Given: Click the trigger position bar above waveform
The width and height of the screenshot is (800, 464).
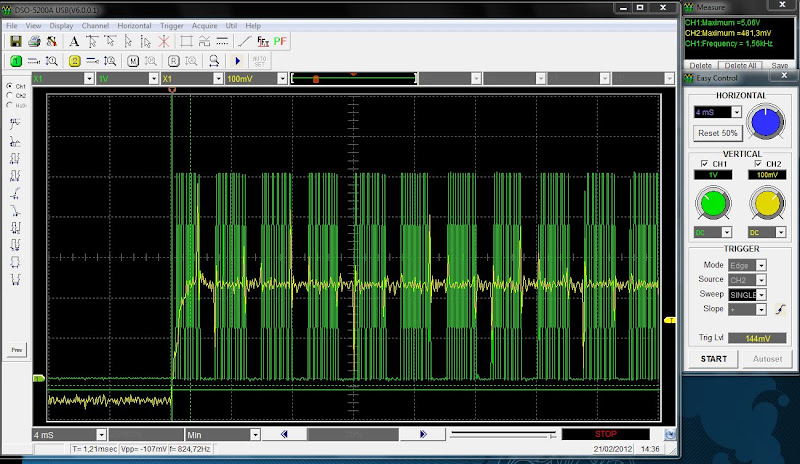Looking at the screenshot, I should coord(354,79).
